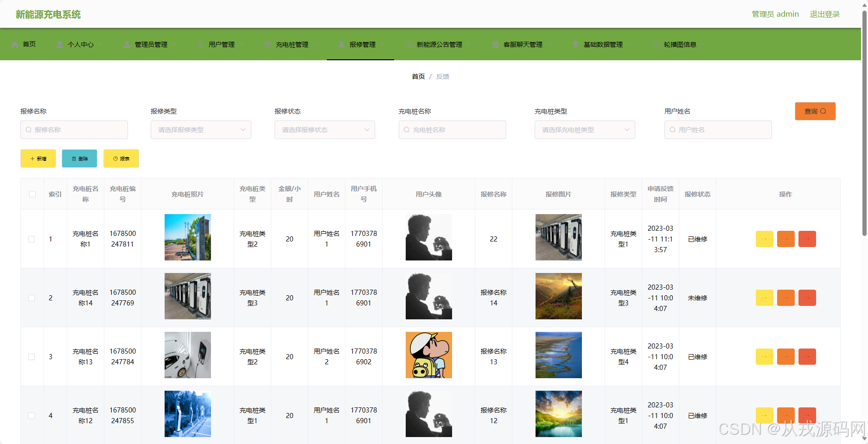Check the checkbox for row 充电桩名称1

[32, 239]
